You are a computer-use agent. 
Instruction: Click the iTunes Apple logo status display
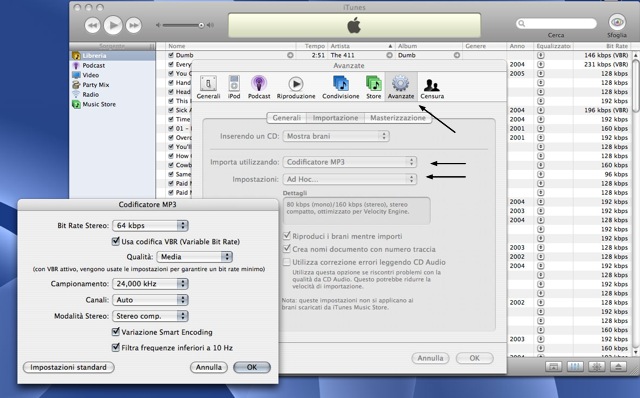coord(354,25)
